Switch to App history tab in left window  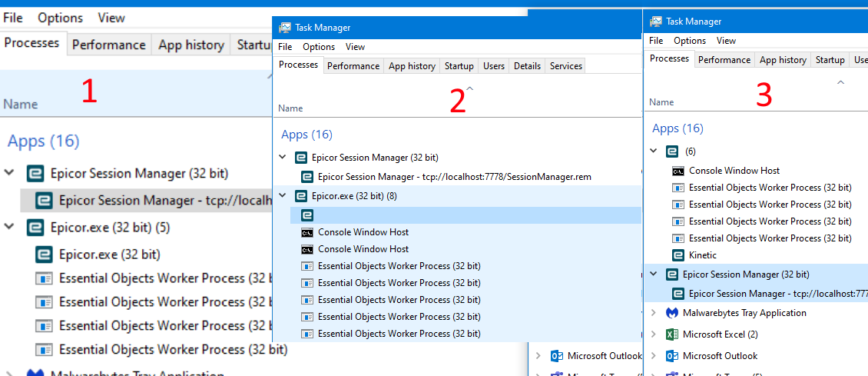click(x=191, y=45)
